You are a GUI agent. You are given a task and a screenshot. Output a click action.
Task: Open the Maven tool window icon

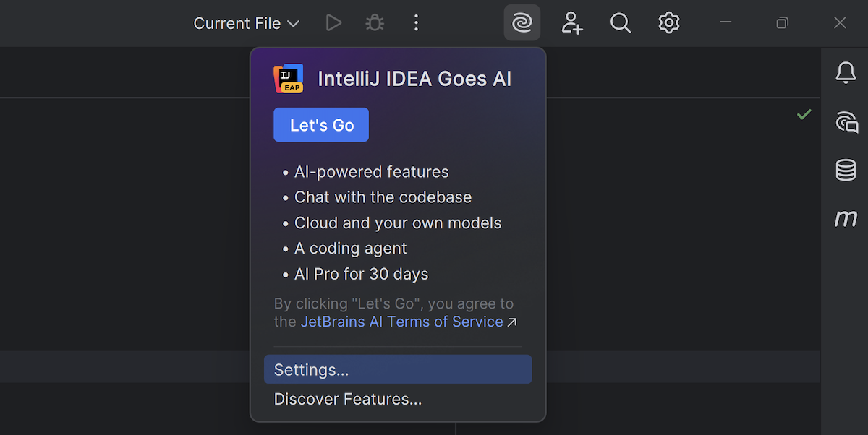pyautogui.click(x=846, y=218)
